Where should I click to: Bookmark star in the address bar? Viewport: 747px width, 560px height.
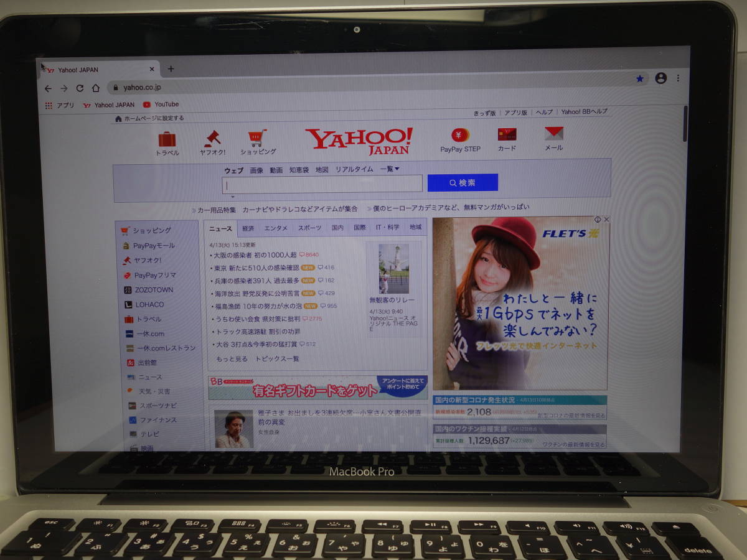[640, 78]
